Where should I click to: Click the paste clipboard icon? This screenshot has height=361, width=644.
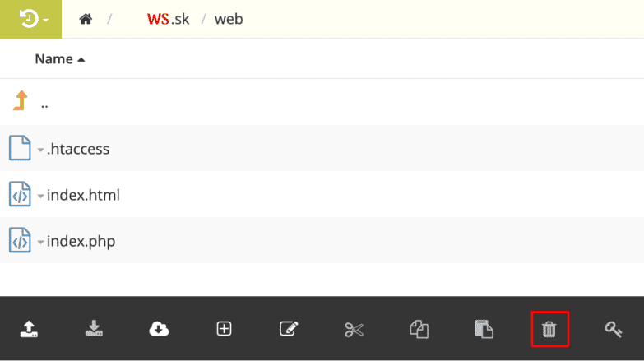tap(484, 329)
